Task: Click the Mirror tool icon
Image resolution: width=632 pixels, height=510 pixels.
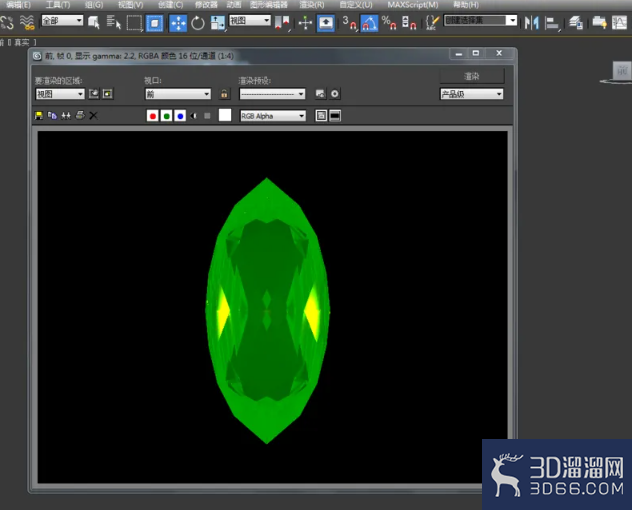Action: [531, 23]
